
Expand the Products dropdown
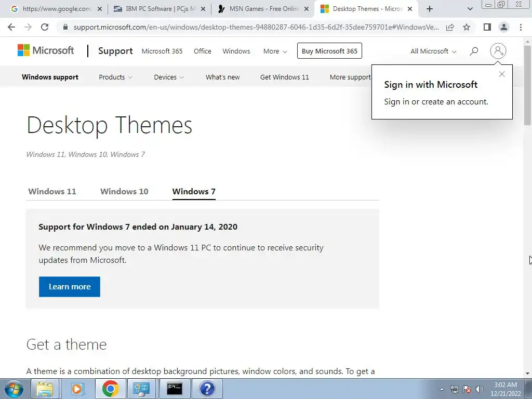(115, 77)
